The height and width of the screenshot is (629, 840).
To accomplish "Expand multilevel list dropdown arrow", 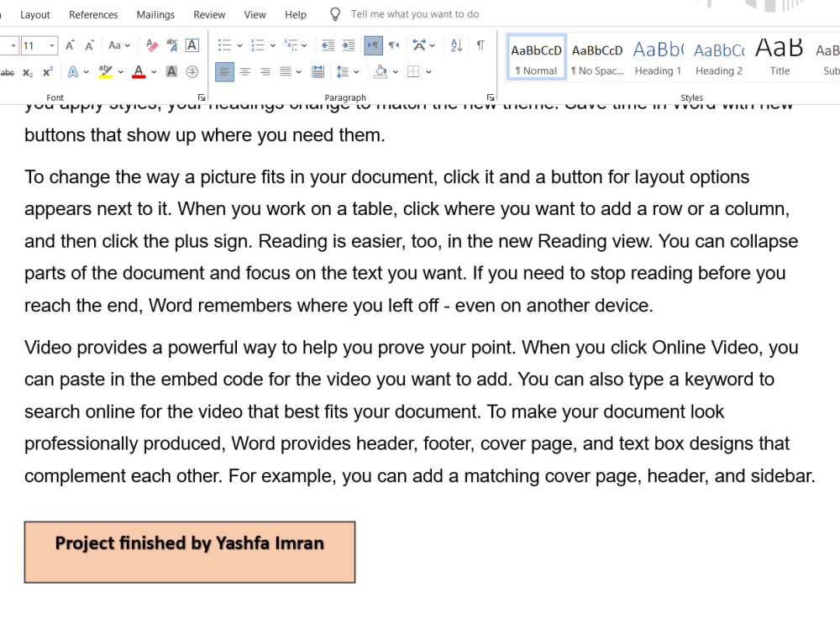I will pos(304,45).
